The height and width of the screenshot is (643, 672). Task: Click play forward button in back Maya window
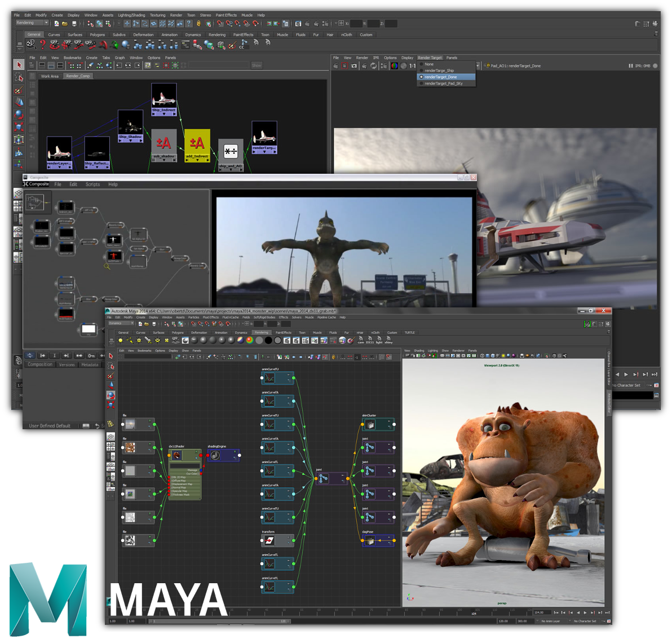coord(626,374)
